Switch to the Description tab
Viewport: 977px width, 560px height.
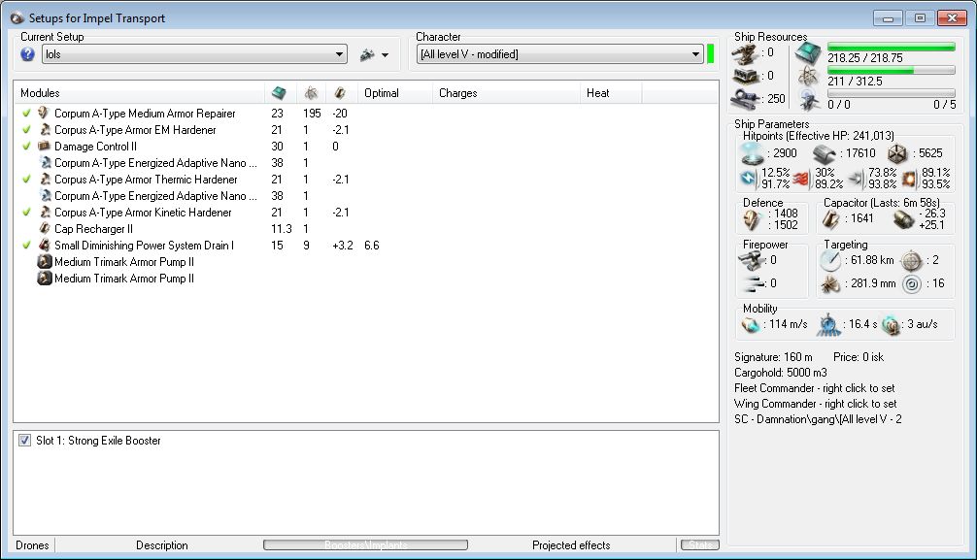point(162,545)
